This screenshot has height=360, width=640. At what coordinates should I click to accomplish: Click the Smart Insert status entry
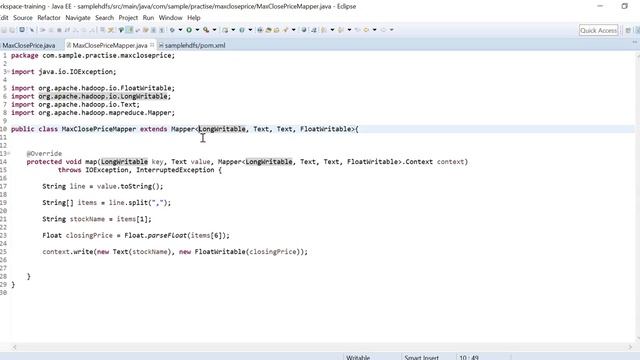[421, 357]
